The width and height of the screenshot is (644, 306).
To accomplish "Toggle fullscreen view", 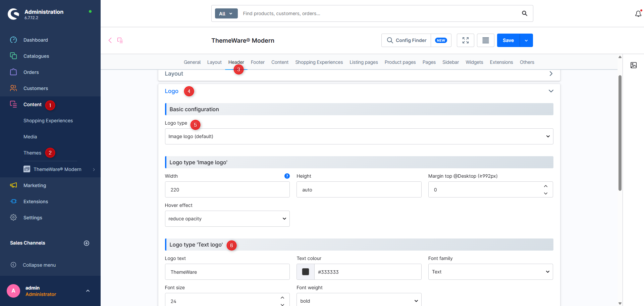I will pos(466,40).
